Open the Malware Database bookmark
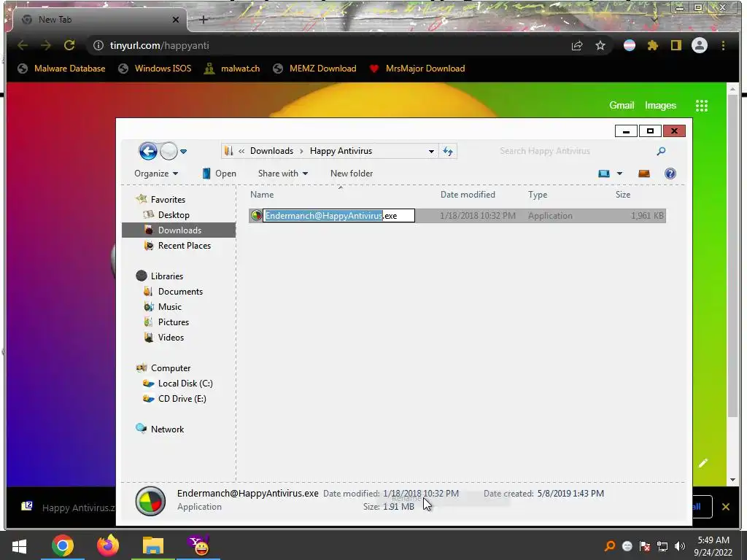This screenshot has width=747, height=560. 61,69
